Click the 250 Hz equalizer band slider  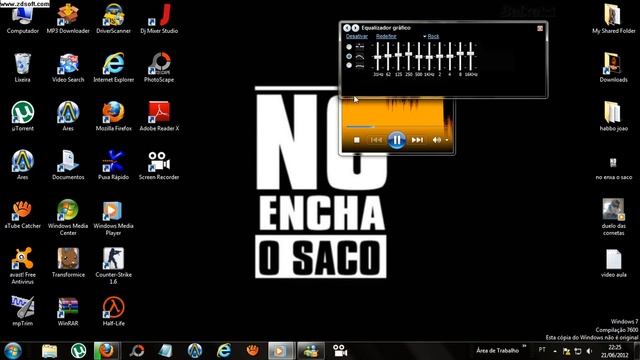(409, 56)
